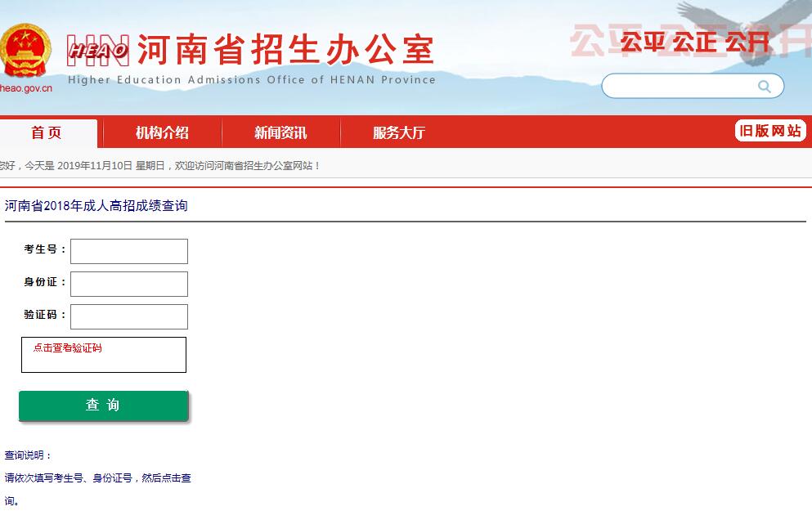Click the search magnifier icon
This screenshot has width=812, height=520.
[x=764, y=86]
